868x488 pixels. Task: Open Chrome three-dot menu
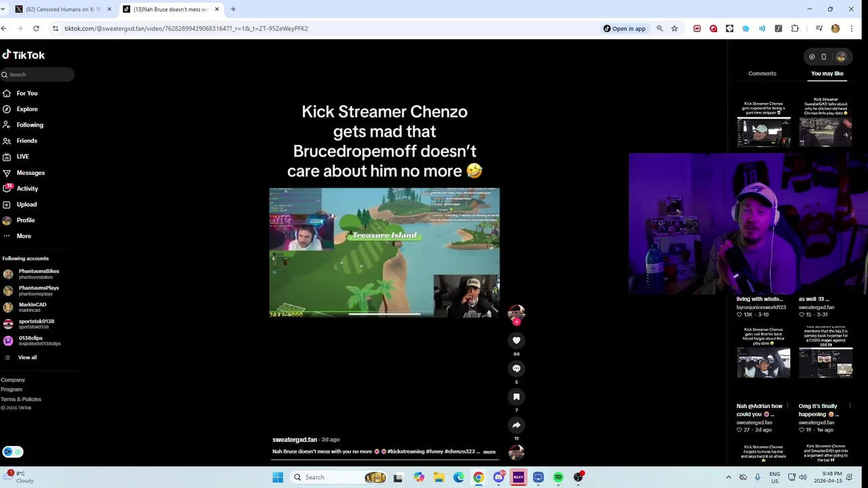point(852,28)
